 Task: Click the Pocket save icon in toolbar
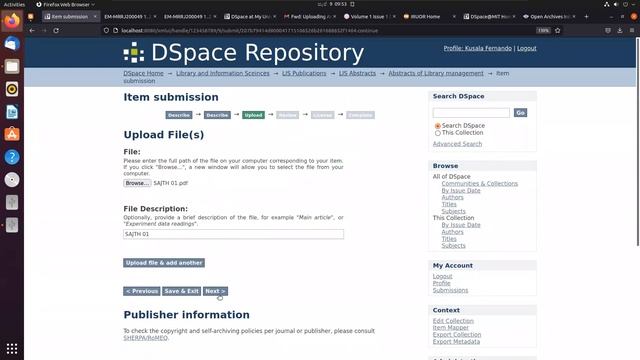pyautogui.click(x=608, y=30)
